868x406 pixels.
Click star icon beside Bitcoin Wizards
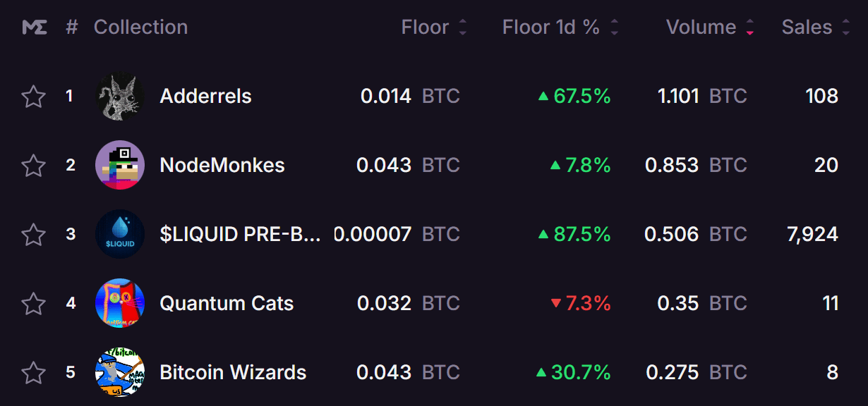coord(34,372)
